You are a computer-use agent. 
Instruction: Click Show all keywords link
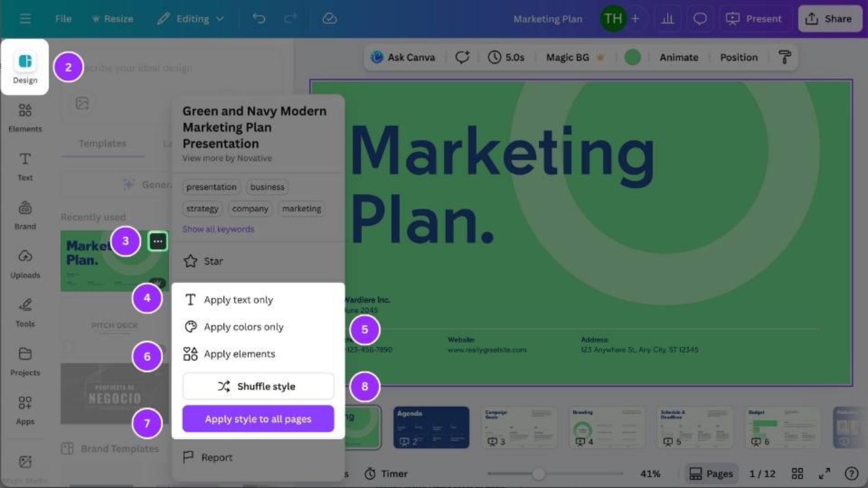(x=218, y=229)
